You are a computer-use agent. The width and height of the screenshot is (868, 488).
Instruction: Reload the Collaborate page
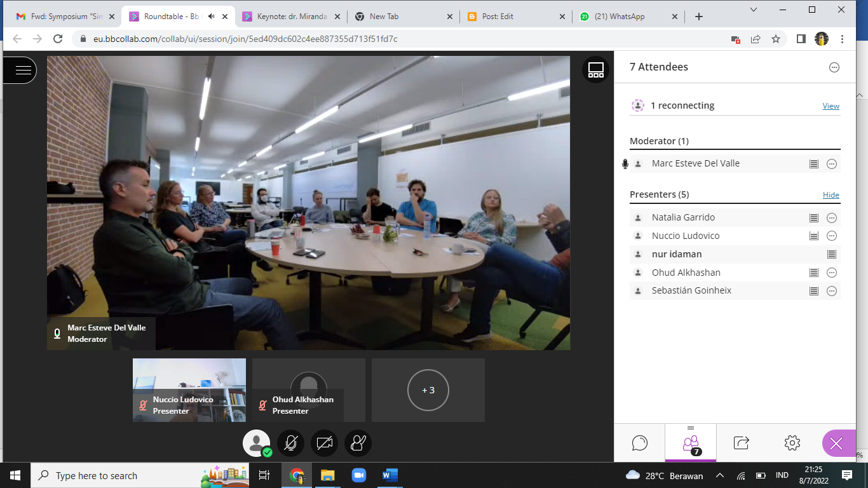[x=58, y=39]
